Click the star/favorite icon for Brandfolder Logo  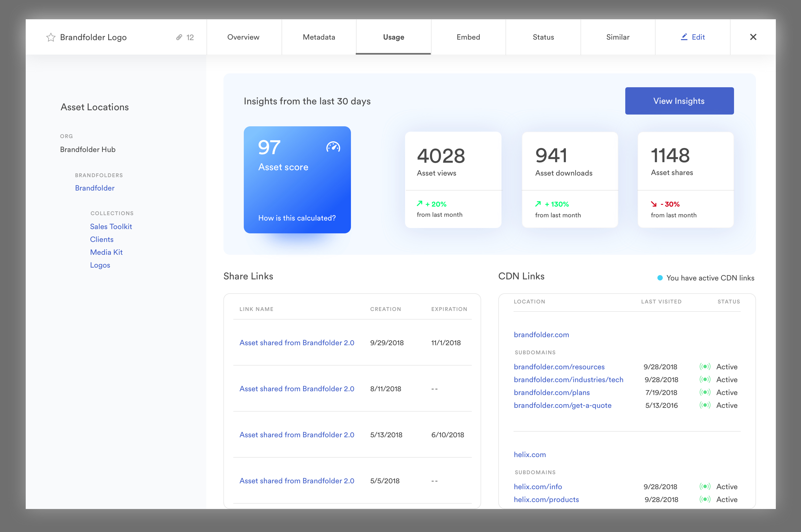49,37
